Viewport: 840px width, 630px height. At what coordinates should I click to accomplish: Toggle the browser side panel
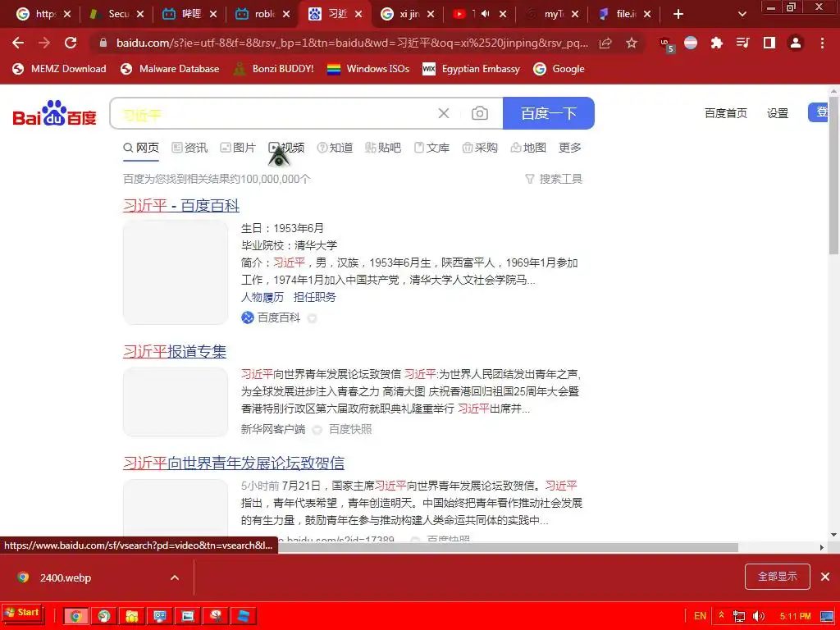coord(769,43)
